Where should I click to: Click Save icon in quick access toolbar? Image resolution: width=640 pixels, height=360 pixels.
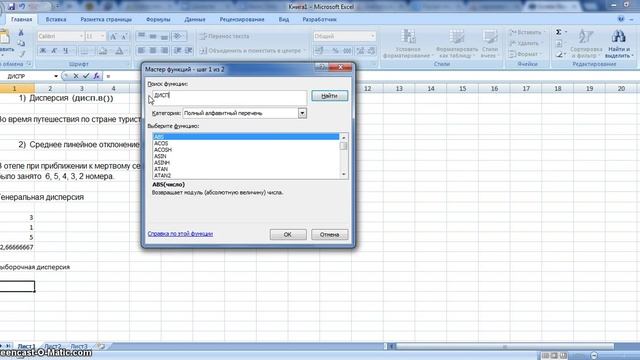[11, 7]
